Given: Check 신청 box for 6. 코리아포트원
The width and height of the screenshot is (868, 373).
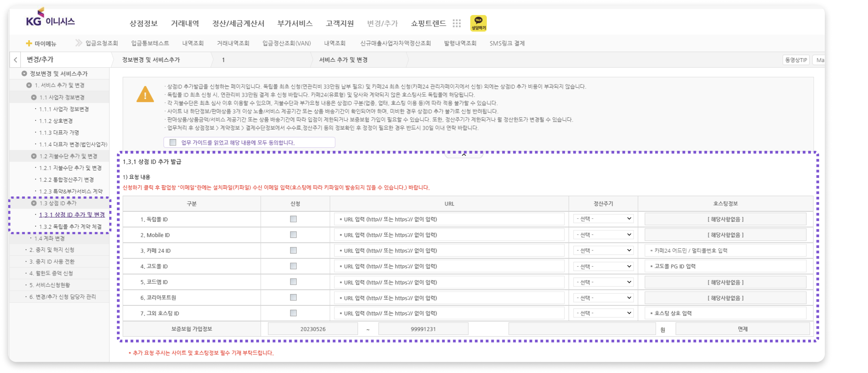Looking at the screenshot, I should click(x=293, y=298).
